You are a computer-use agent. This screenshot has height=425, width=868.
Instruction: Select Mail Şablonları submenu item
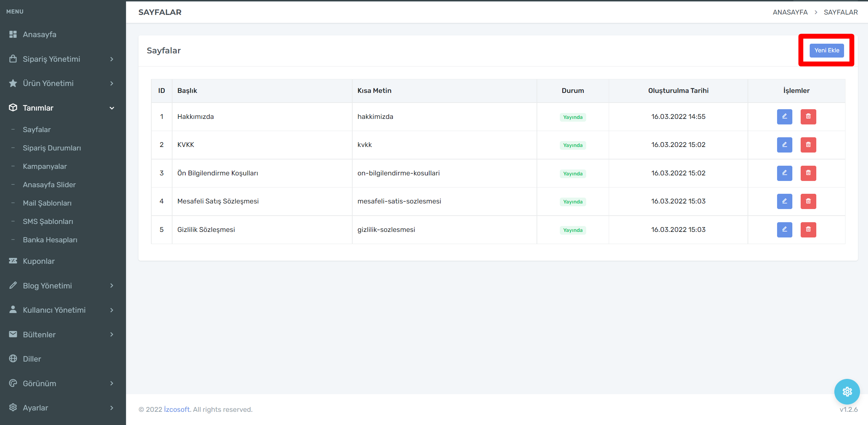click(47, 203)
